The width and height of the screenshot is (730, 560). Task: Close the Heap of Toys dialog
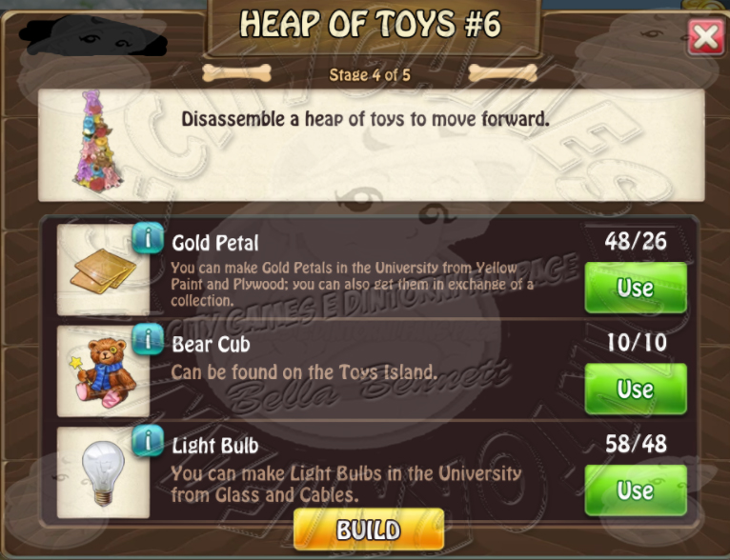pos(706,37)
